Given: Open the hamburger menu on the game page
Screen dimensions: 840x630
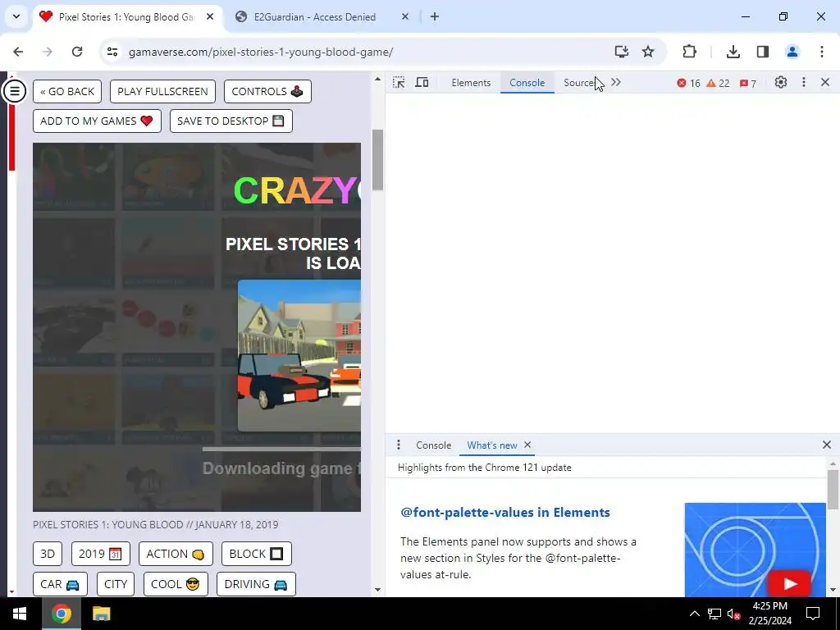Looking at the screenshot, I should [x=15, y=91].
